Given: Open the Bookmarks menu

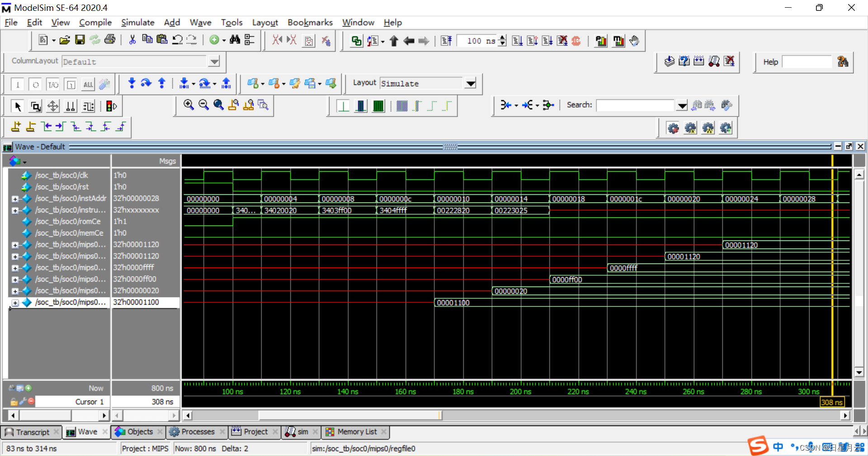Looking at the screenshot, I should pyautogui.click(x=310, y=22).
